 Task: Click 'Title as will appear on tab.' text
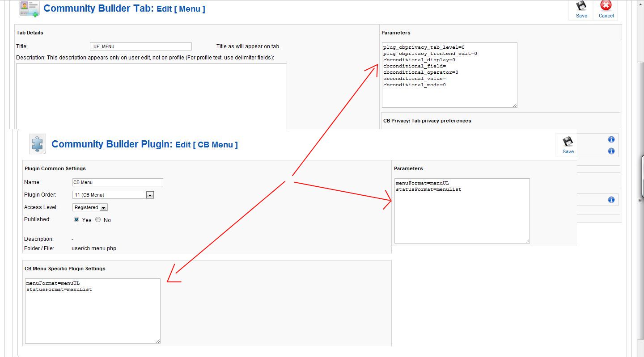pos(248,46)
